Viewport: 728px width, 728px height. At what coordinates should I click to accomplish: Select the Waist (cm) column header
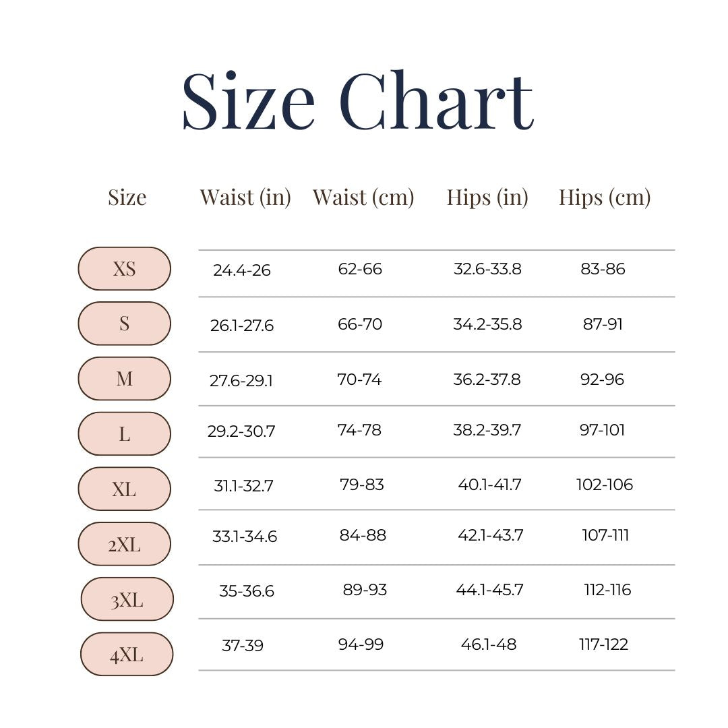(x=363, y=198)
